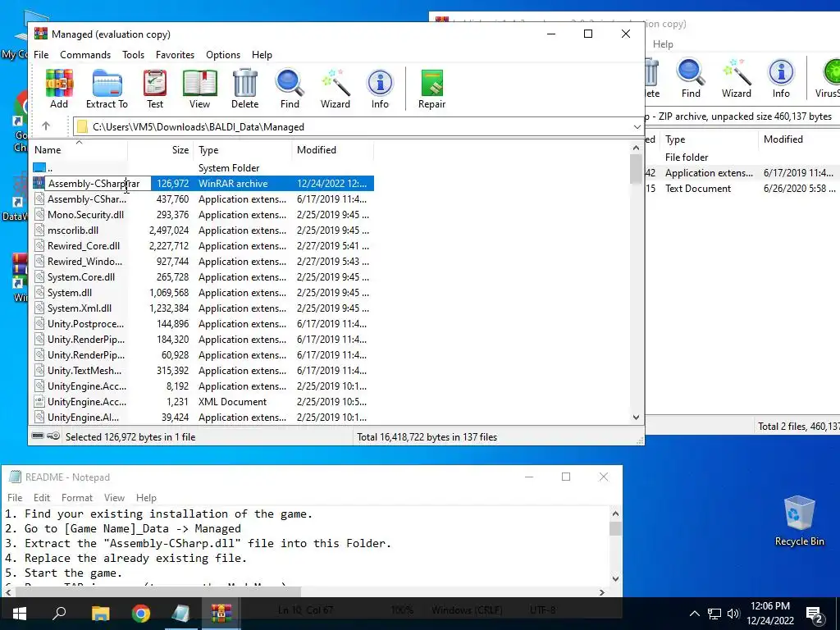Click the Delete trash can toolbar icon
Viewport: 840px width, 630px height.
(x=244, y=89)
